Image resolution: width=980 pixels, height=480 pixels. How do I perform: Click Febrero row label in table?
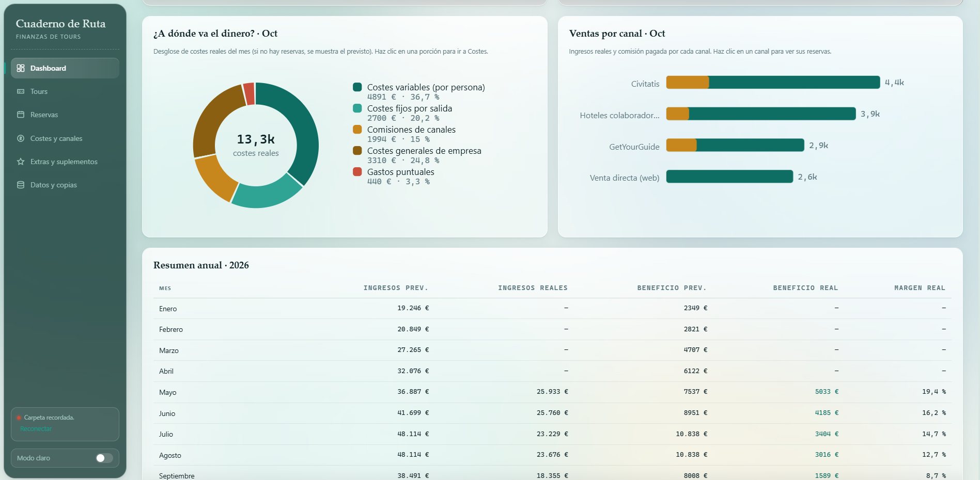tap(171, 329)
